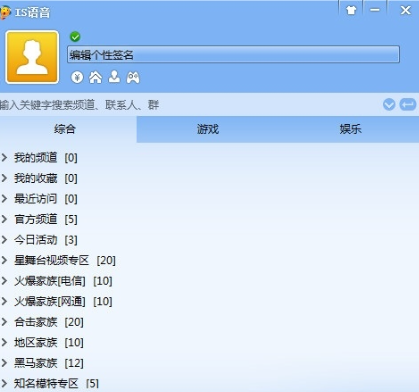Select the 我的频道 [0] row text

(x=46, y=158)
